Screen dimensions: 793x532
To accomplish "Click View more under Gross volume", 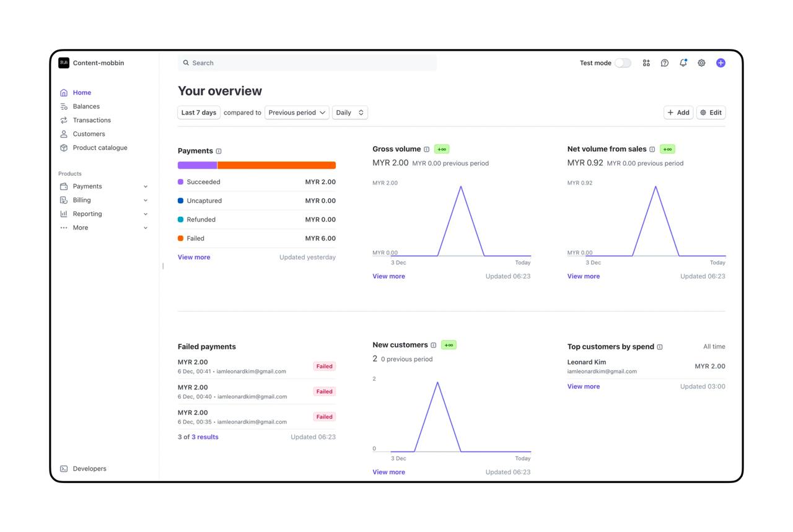I will pos(388,276).
